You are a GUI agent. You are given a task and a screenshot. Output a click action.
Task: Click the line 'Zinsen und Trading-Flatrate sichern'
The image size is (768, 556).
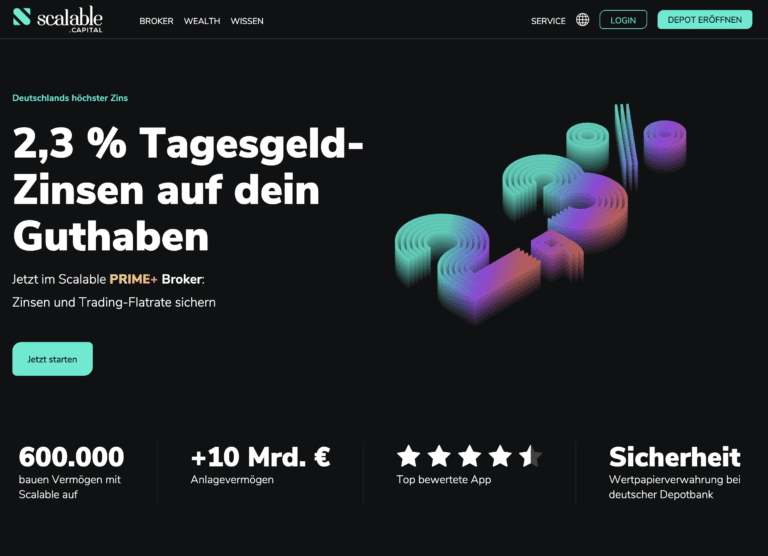pos(114,302)
